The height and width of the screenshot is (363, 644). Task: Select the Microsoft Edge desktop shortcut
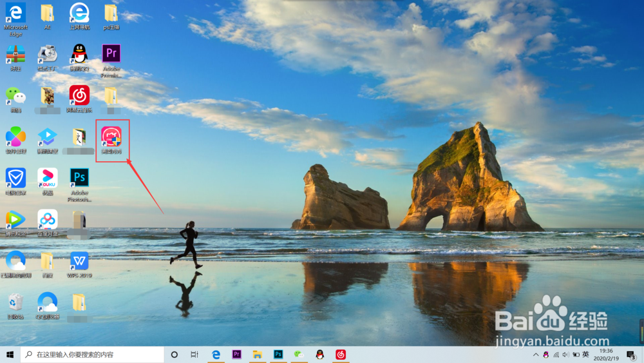pos(15,20)
